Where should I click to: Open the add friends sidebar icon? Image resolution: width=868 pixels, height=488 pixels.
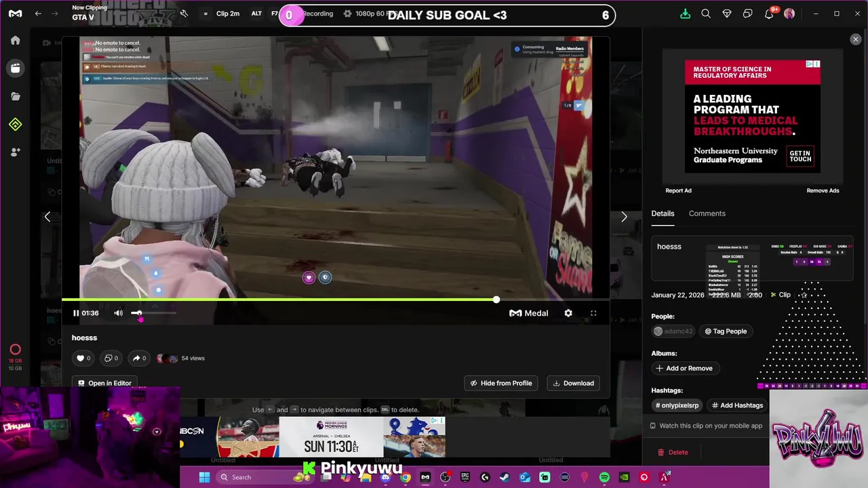(15, 152)
